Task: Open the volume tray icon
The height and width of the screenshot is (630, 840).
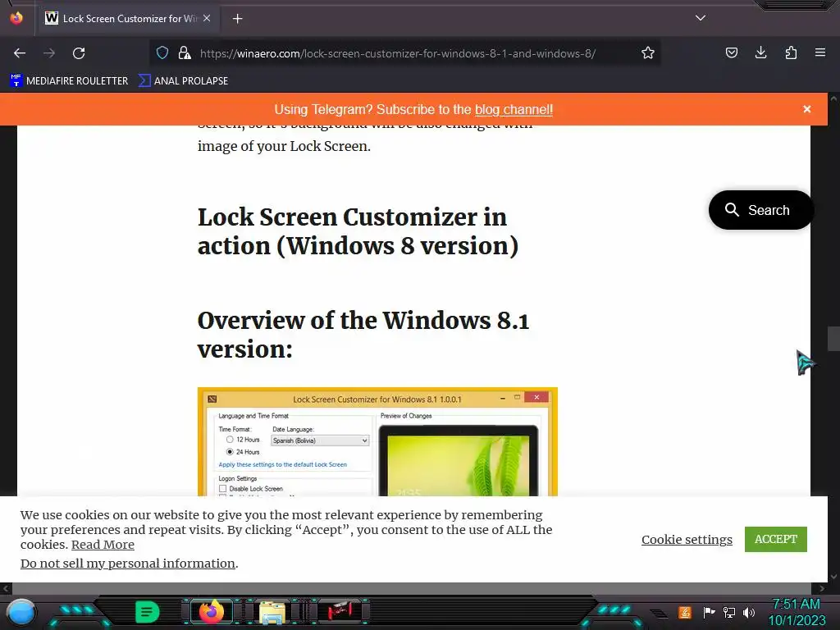Action: point(749,612)
